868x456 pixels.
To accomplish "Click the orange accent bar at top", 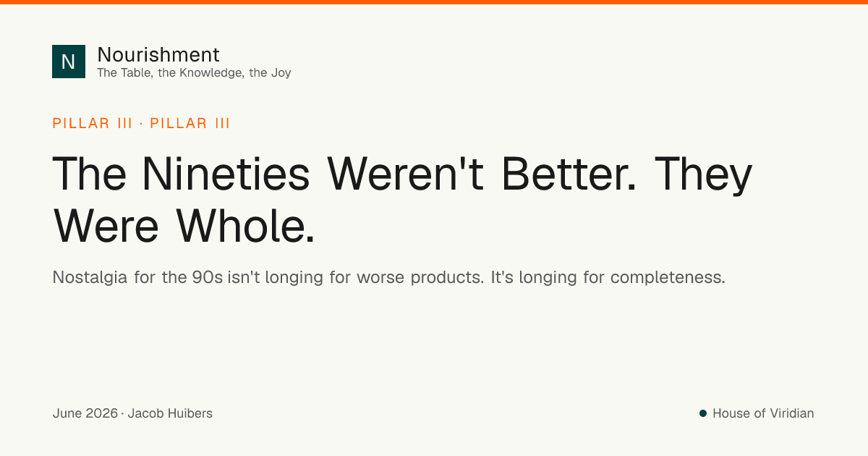I will (434, 2).
